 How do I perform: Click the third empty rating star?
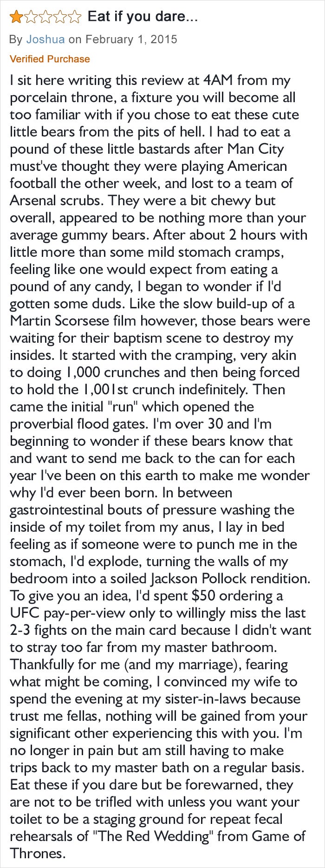pos(45,17)
